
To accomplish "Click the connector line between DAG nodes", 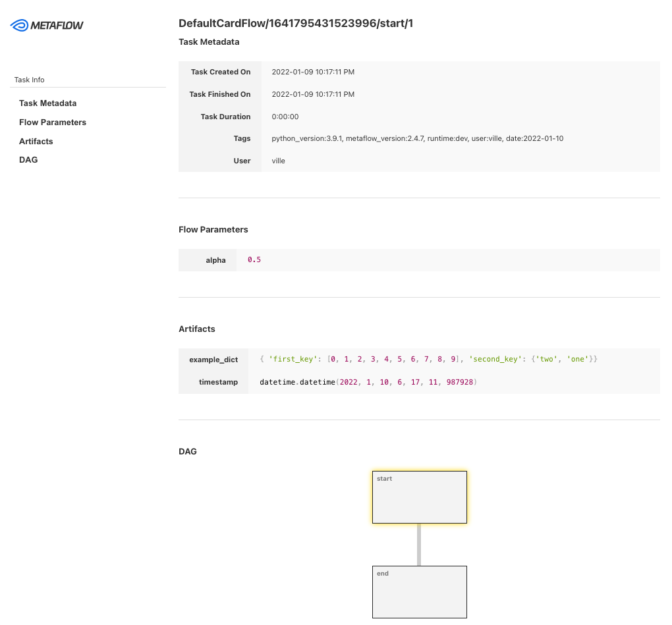I will [x=419, y=545].
